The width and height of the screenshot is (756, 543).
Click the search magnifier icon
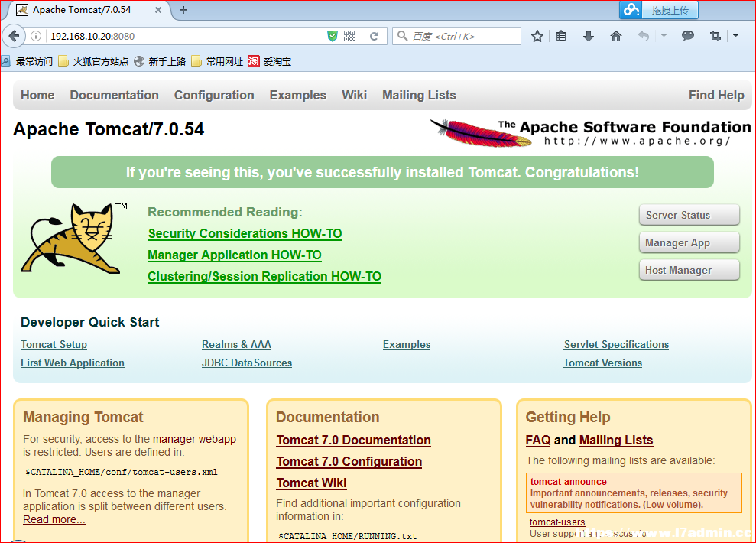(403, 36)
